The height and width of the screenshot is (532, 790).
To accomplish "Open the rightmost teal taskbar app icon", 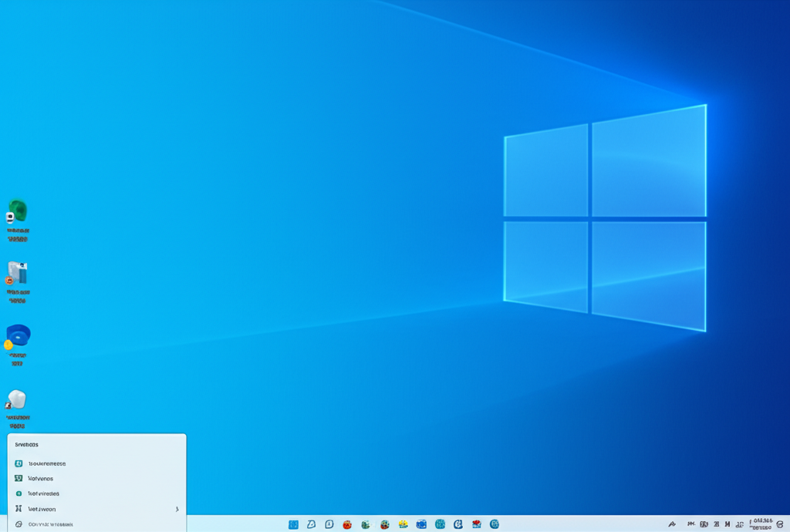I will 495,524.
